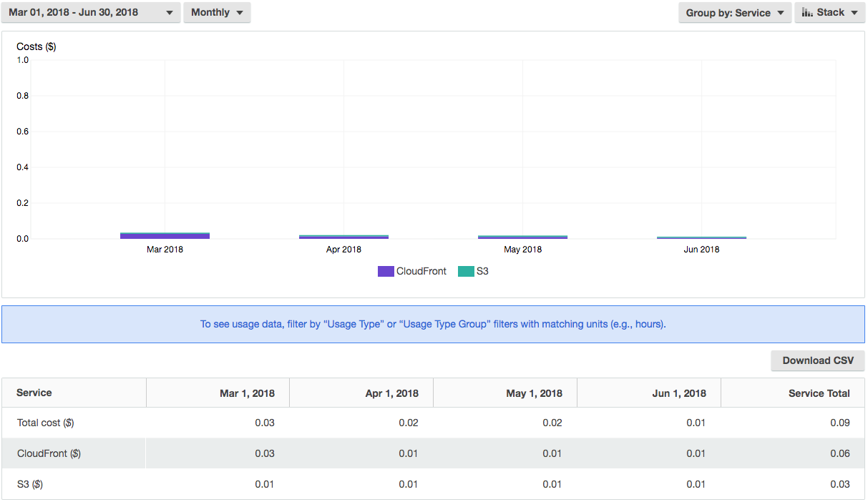The image size is (868, 502).
Task: Select the CloudFront ($) table row label
Action: [x=49, y=453]
